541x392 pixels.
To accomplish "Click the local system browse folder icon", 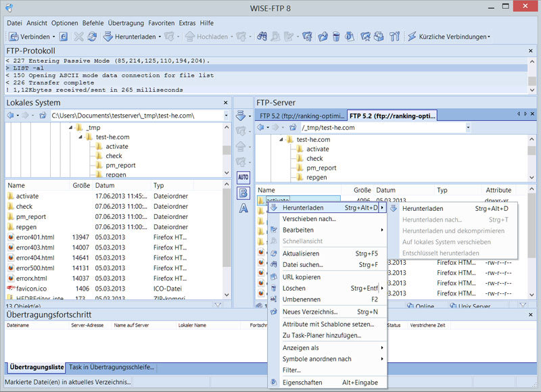I will (x=43, y=115).
